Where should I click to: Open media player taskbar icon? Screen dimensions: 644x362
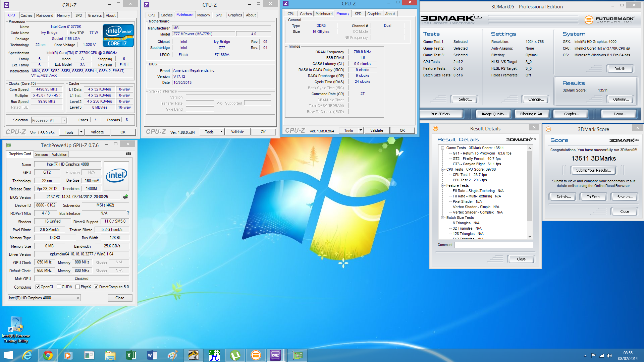pos(68,355)
